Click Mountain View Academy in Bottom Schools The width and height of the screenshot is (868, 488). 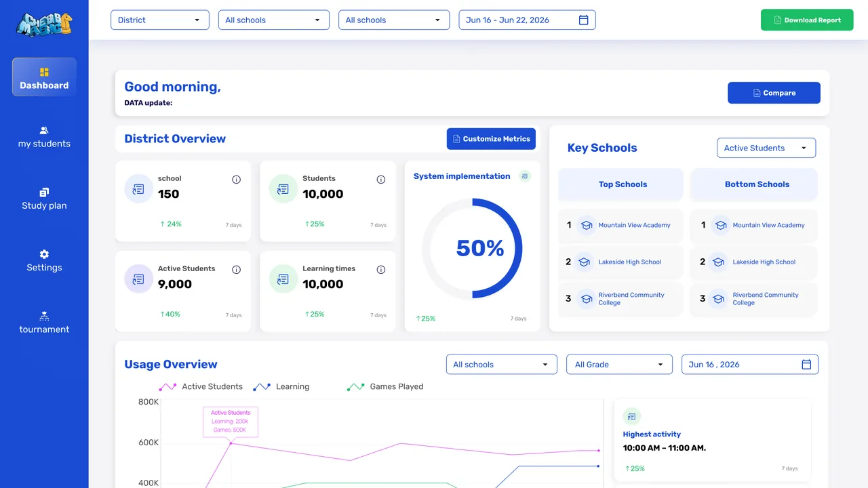[754, 226]
